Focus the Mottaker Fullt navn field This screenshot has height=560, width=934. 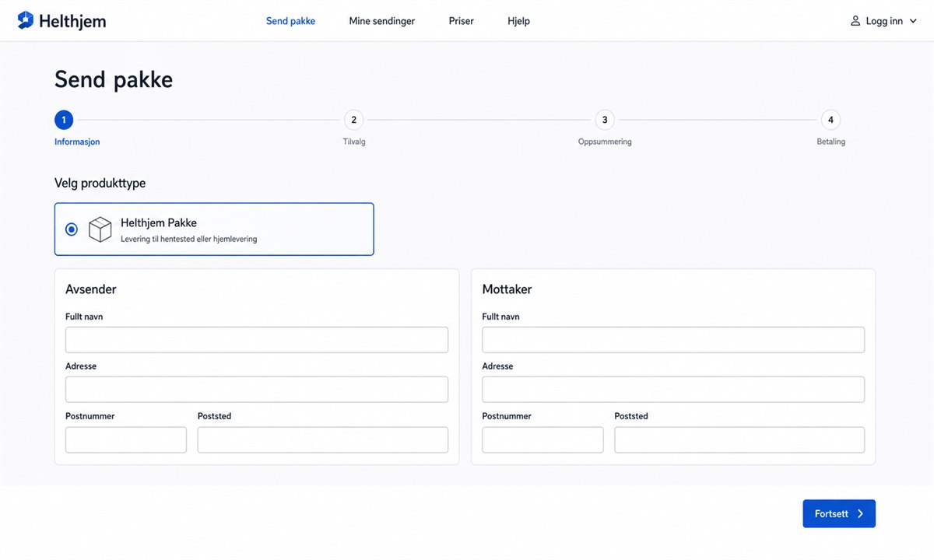click(673, 340)
